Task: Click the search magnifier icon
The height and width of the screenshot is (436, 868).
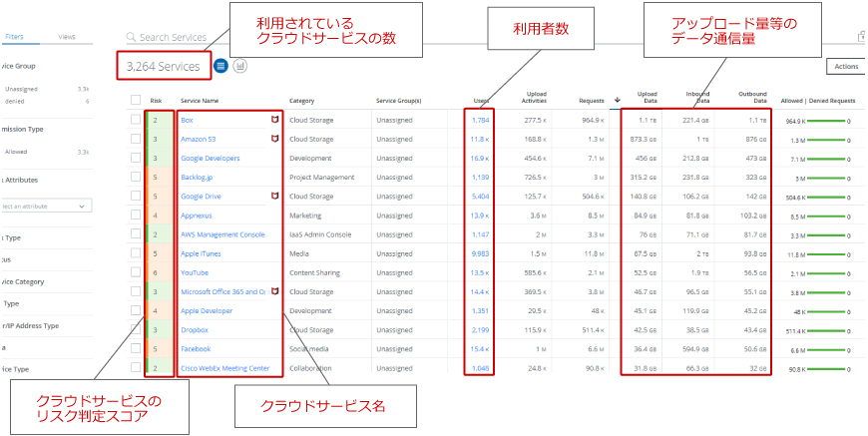Action: click(x=131, y=37)
